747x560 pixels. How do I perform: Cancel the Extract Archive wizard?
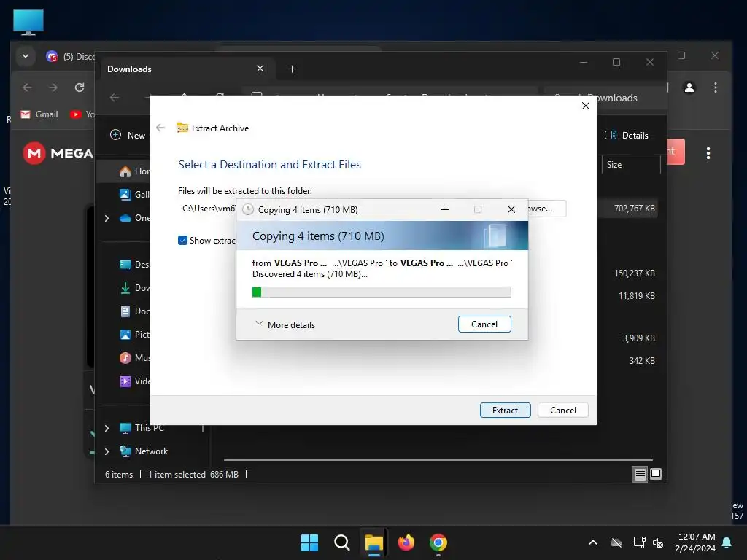(562, 410)
